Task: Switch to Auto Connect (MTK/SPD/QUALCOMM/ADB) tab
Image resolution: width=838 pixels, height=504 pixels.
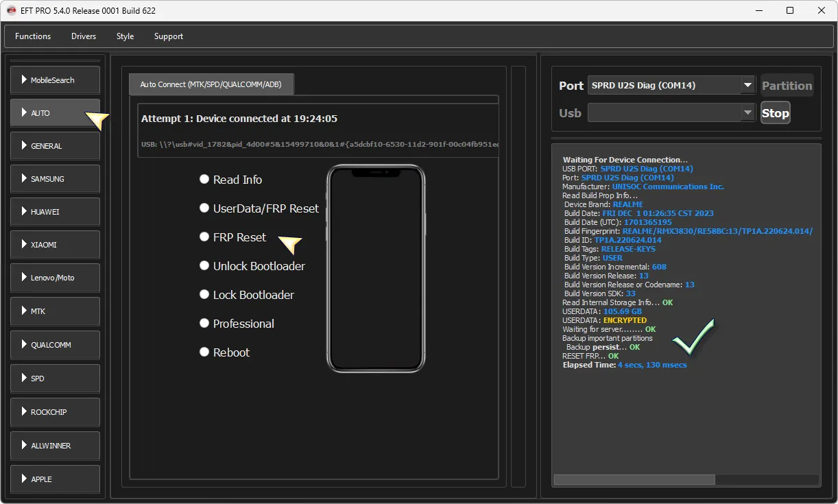Action: (x=211, y=84)
